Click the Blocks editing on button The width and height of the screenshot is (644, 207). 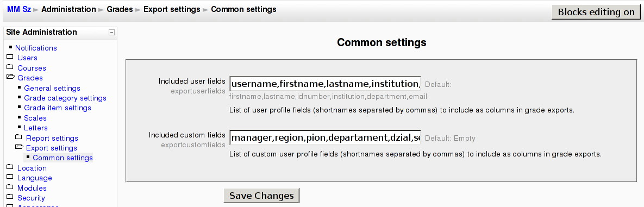pos(596,12)
